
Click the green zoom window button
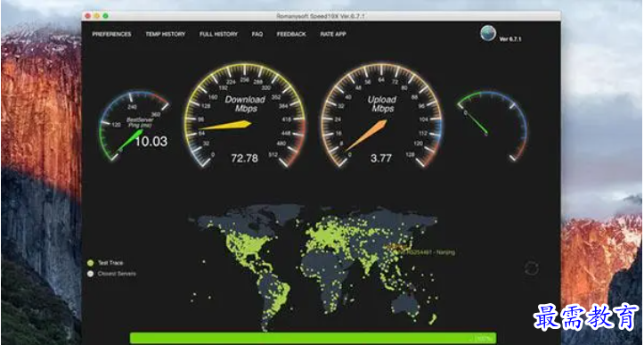106,16
